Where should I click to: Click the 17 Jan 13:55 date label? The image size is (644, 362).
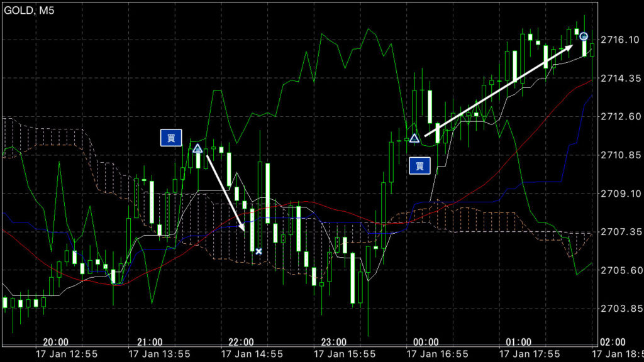click(159, 354)
